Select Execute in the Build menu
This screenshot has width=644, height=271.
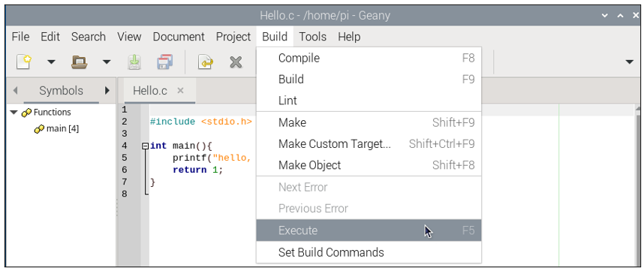tap(369, 230)
